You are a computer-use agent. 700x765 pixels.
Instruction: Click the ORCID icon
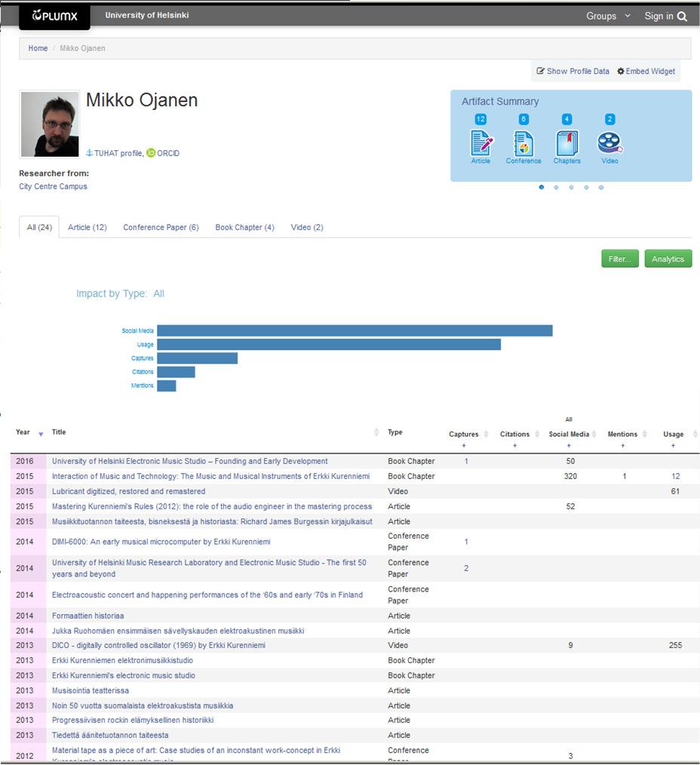(x=151, y=152)
